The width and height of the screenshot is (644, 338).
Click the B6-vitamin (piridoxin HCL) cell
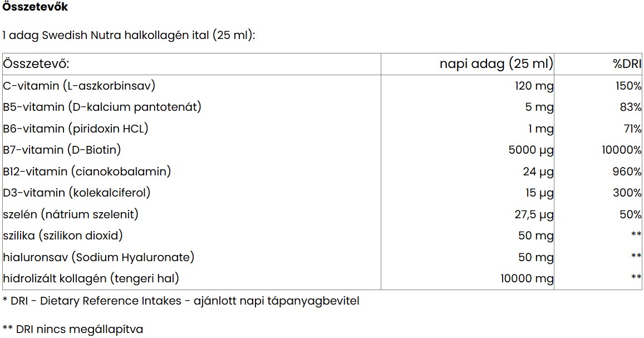75,129
